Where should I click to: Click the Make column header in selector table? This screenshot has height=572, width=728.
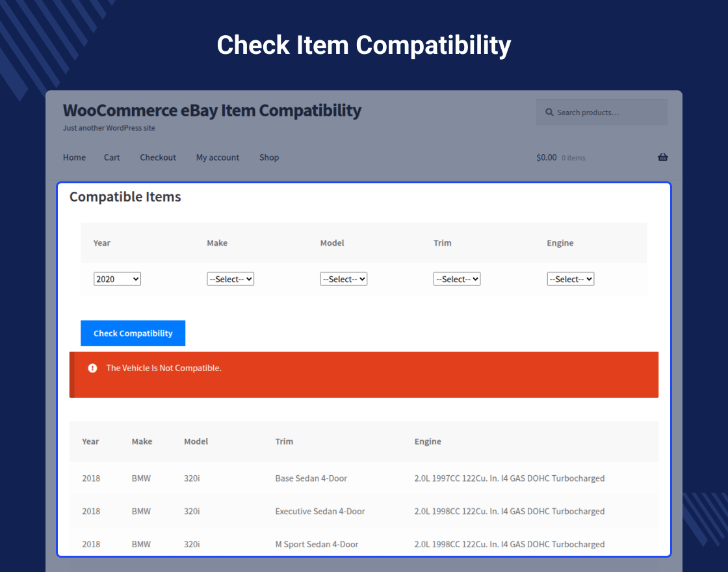pos(217,243)
